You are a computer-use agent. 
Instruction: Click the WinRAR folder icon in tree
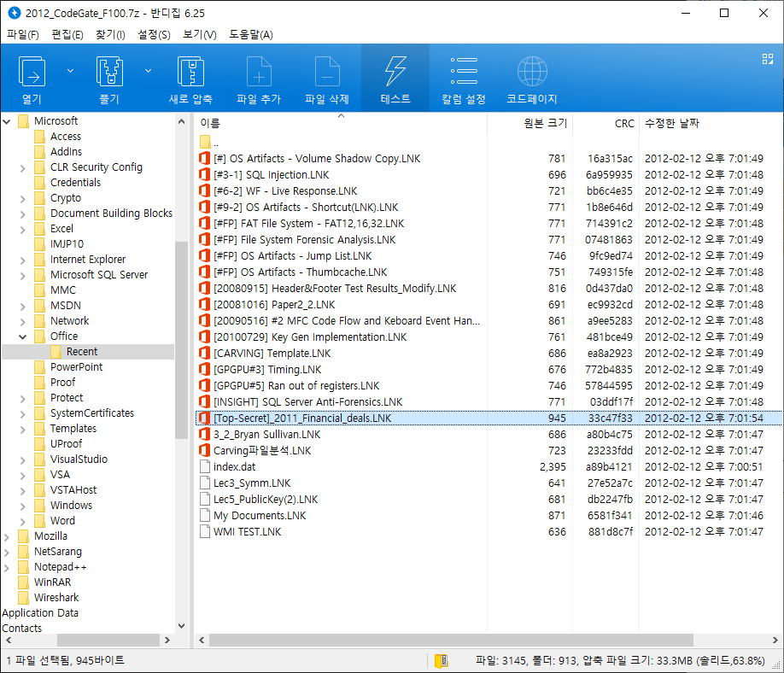(x=24, y=582)
